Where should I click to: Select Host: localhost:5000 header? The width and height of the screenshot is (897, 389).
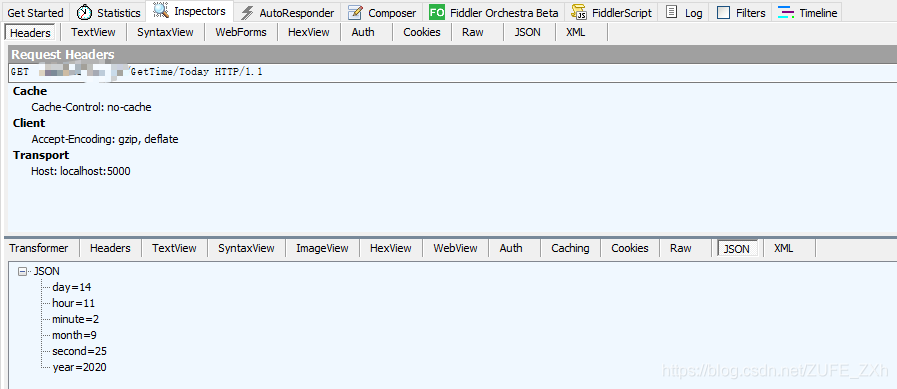[81, 171]
